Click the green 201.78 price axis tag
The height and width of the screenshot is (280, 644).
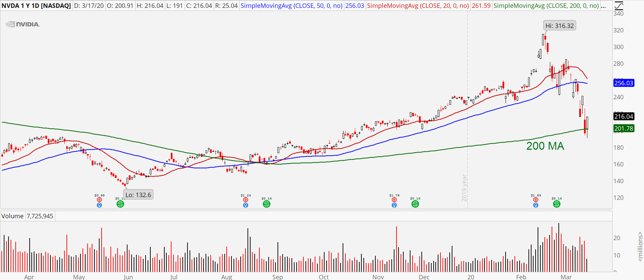point(624,128)
